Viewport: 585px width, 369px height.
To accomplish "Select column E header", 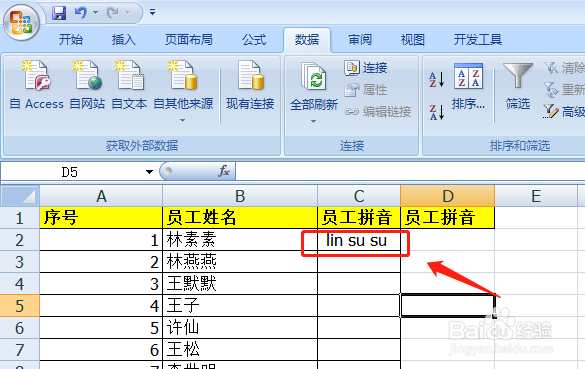I will pyautogui.click(x=536, y=196).
